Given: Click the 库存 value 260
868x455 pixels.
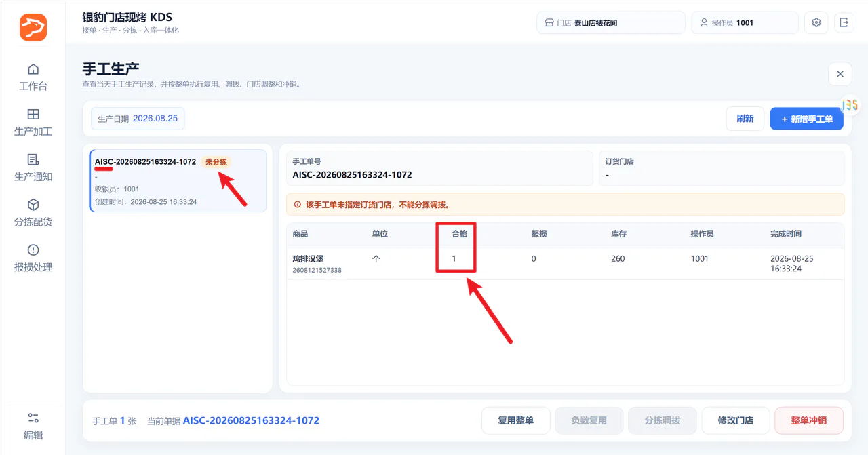Looking at the screenshot, I should pyautogui.click(x=618, y=259).
